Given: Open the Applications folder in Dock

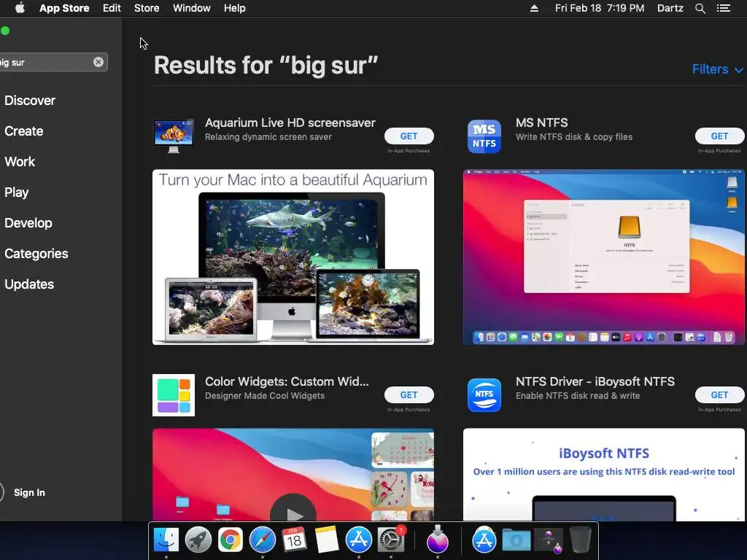Looking at the screenshot, I should tap(484, 540).
